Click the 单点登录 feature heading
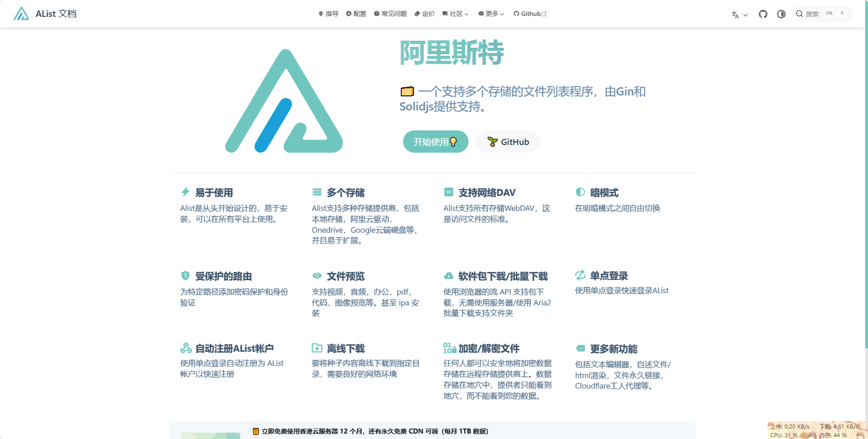This screenshot has width=868, height=439. pos(609,276)
